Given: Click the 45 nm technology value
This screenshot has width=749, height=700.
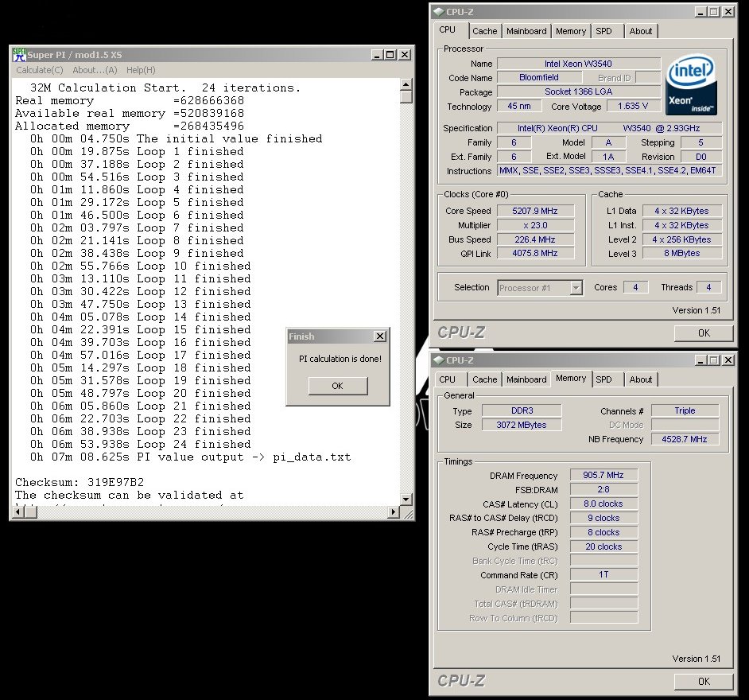Looking at the screenshot, I should 519,106.
